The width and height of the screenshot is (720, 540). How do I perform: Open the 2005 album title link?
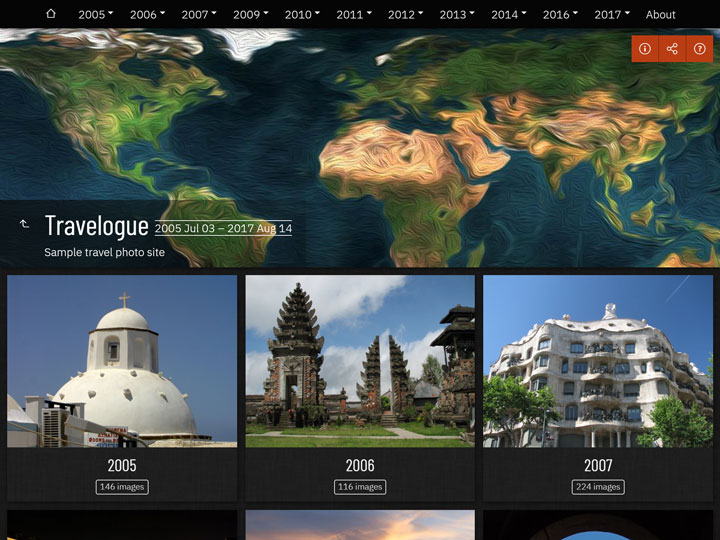[122, 466]
